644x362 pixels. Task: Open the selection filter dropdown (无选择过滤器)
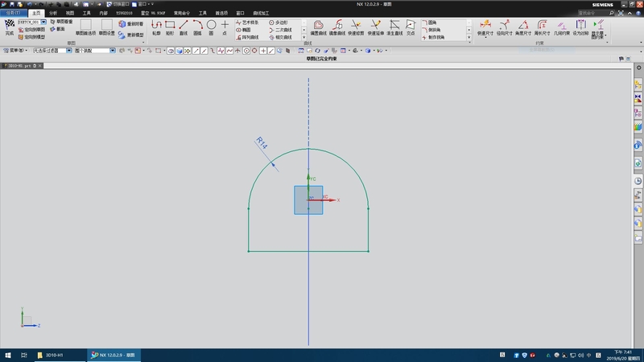pos(68,51)
